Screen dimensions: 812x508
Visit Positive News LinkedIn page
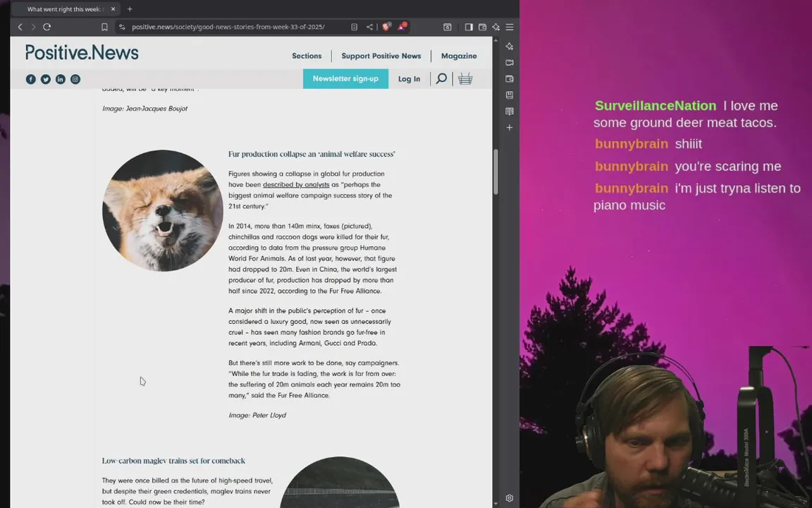click(x=61, y=79)
